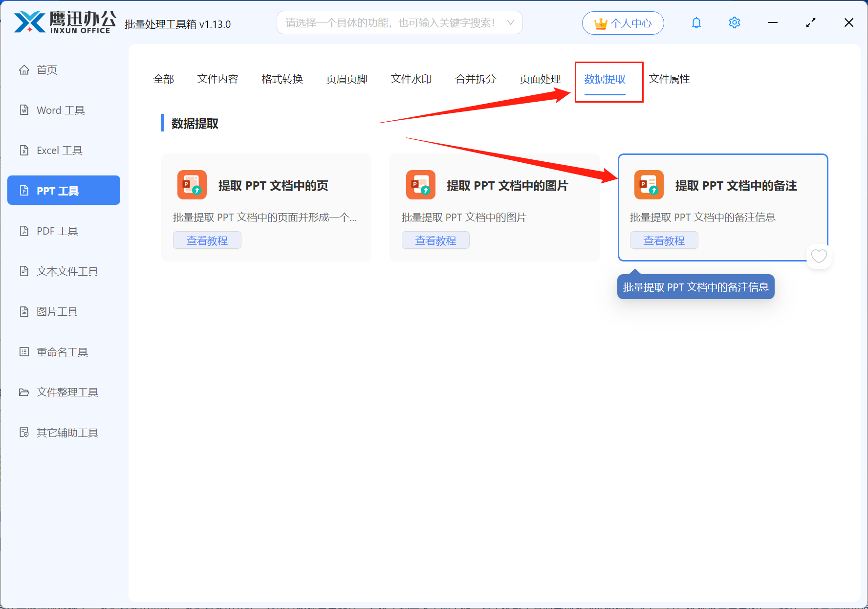Click the Extract PPT Pages card icon
The width and height of the screenshot is (868, 609).
[192, 185]
